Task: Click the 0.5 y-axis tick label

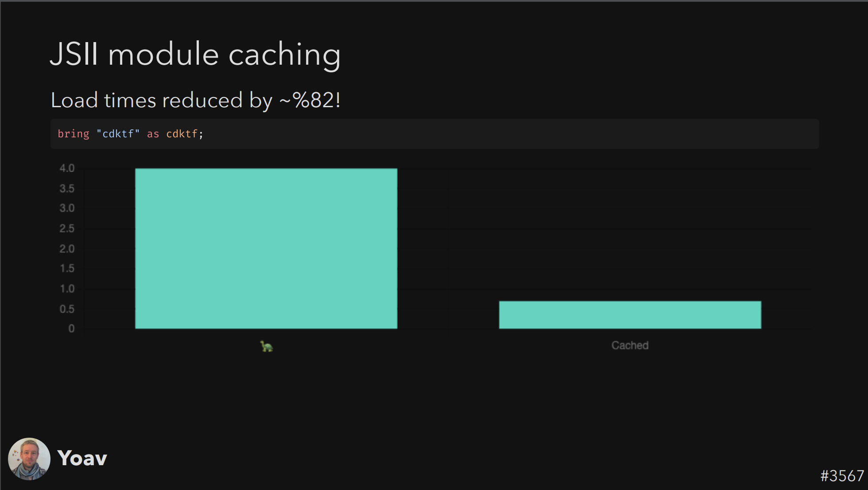Action: (67, 309)
